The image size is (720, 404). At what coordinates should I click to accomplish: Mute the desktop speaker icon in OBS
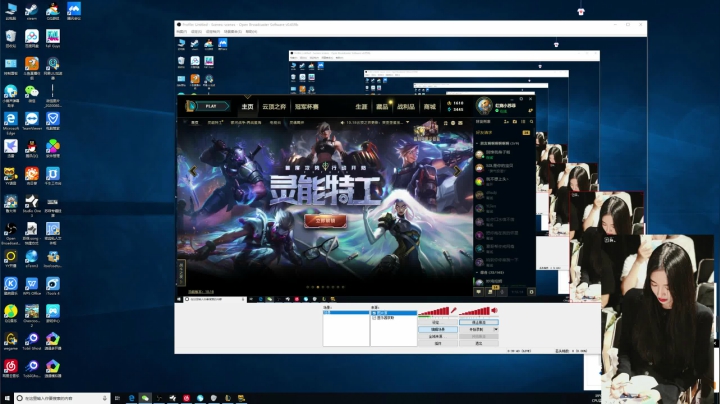[495, 311]
